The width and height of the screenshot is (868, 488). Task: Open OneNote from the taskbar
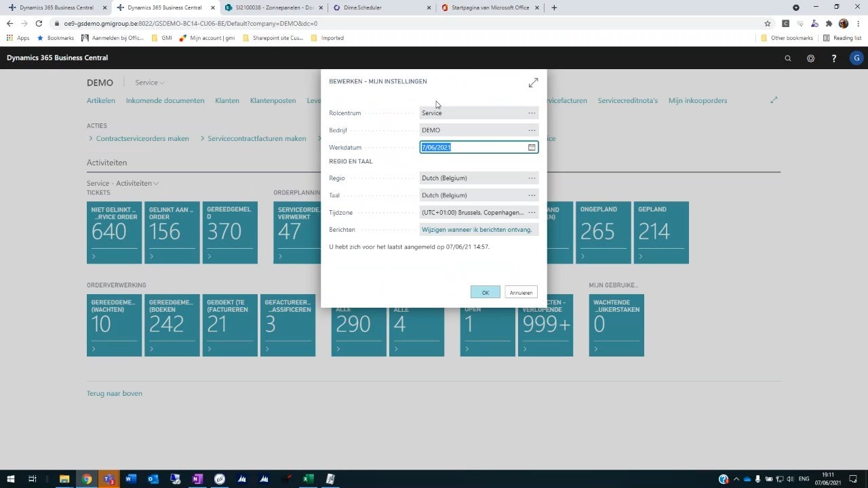click(x=197, y=479)
